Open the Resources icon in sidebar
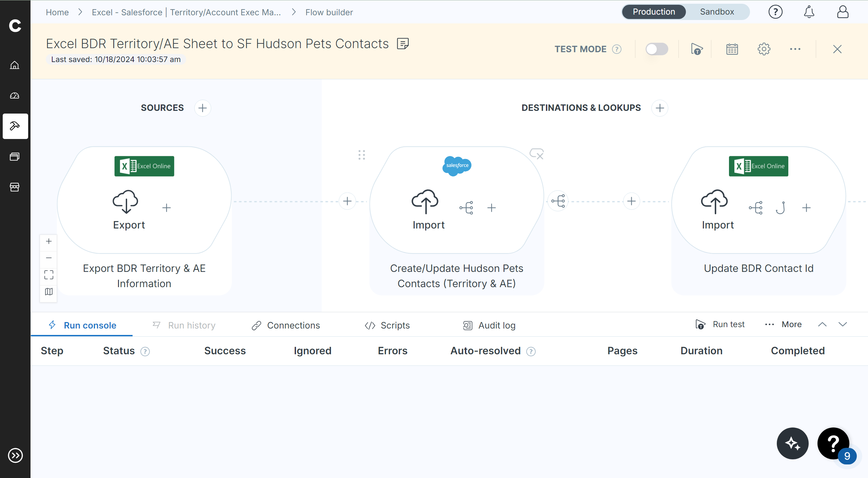Screen dimensions: 868x478 coord(15,156)
